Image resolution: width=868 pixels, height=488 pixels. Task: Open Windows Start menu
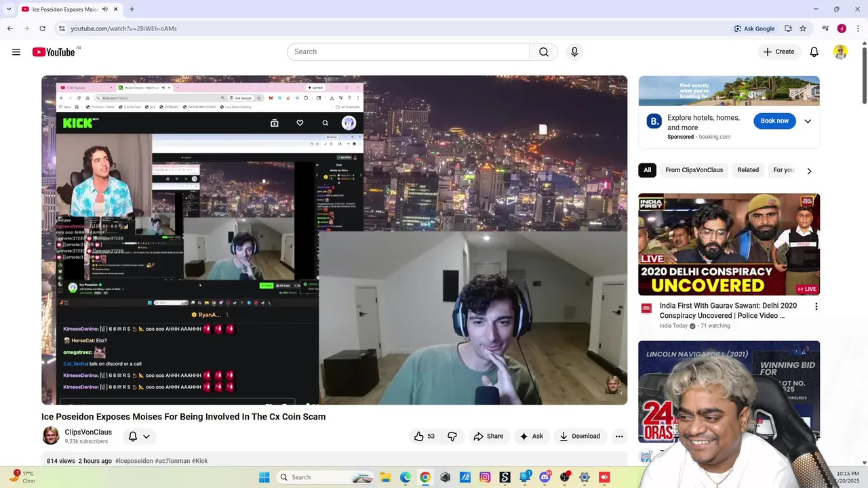click(264, 477)
